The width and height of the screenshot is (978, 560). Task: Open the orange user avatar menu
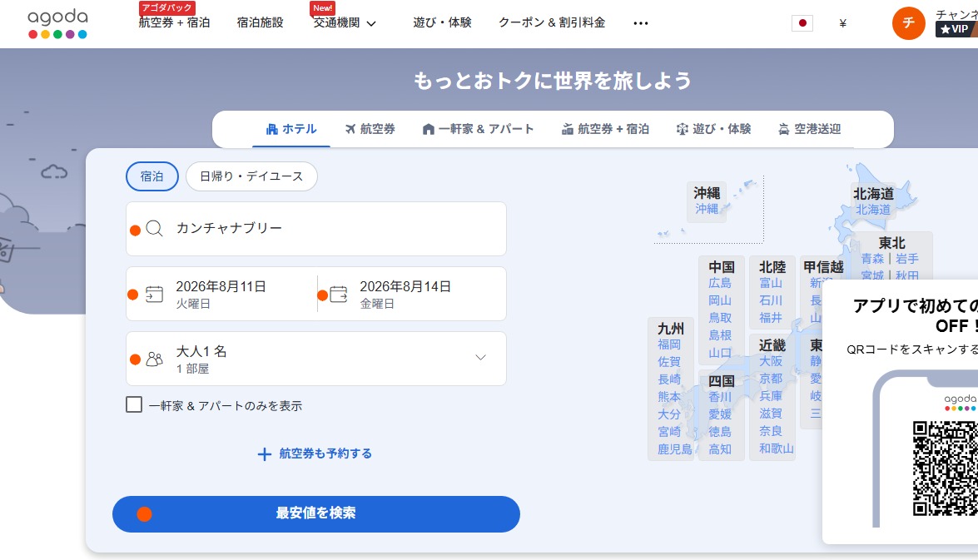click(908, 23)
